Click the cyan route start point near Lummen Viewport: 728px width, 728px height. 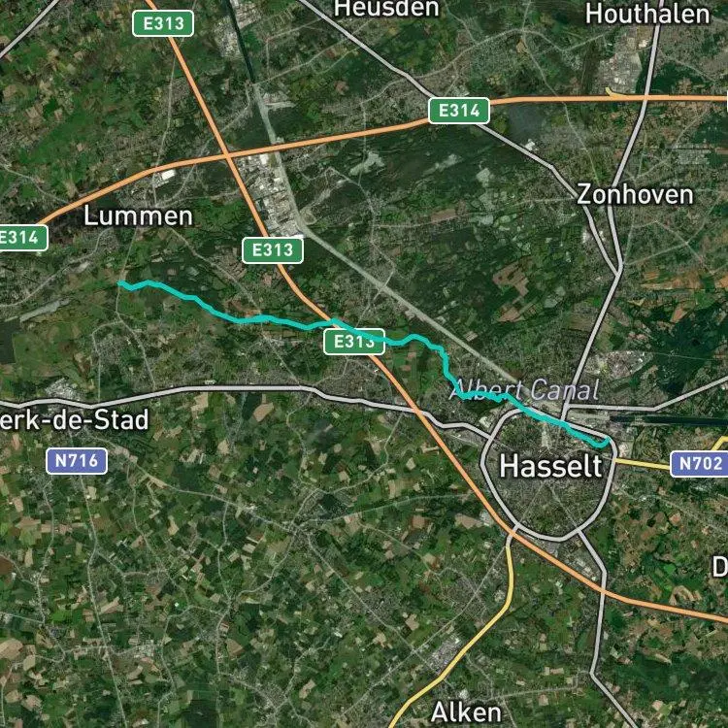coord(120,283)
